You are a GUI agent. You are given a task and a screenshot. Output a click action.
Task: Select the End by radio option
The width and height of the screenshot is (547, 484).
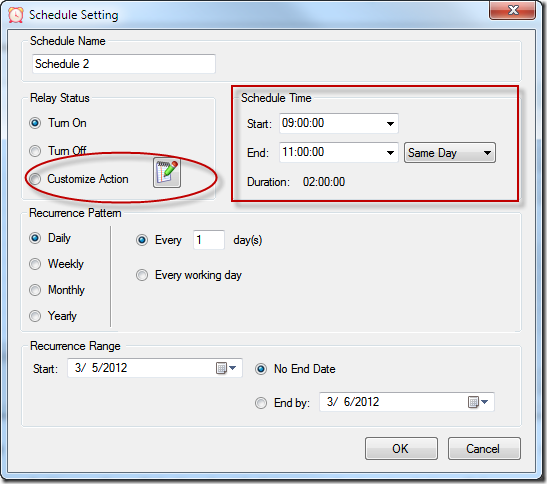[261, 403]
